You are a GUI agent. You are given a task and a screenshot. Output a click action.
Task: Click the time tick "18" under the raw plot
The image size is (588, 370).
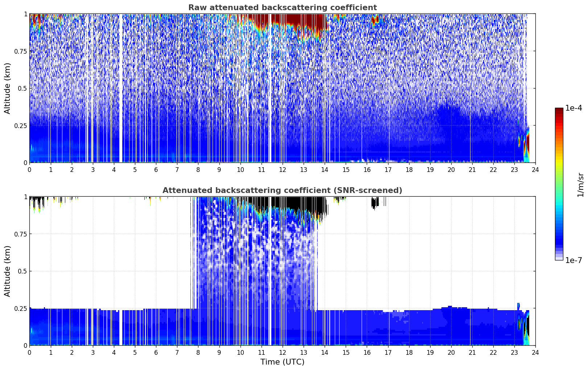[409, 169]
